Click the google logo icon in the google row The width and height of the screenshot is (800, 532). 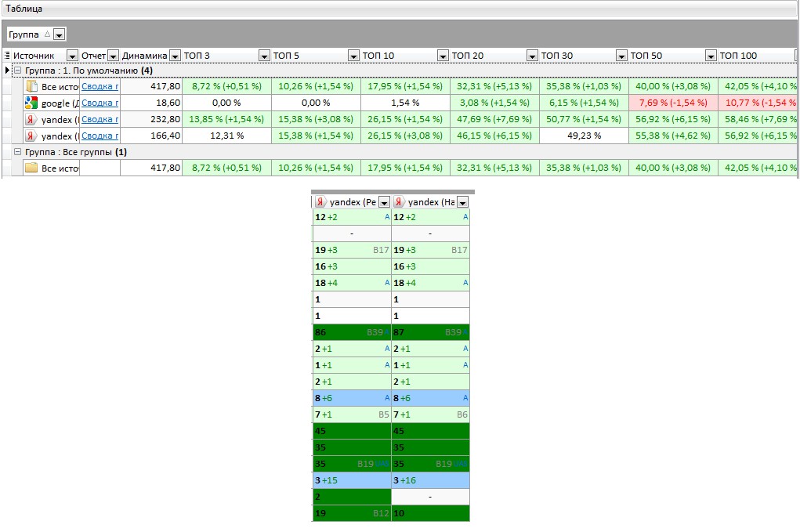pos(31,103)
